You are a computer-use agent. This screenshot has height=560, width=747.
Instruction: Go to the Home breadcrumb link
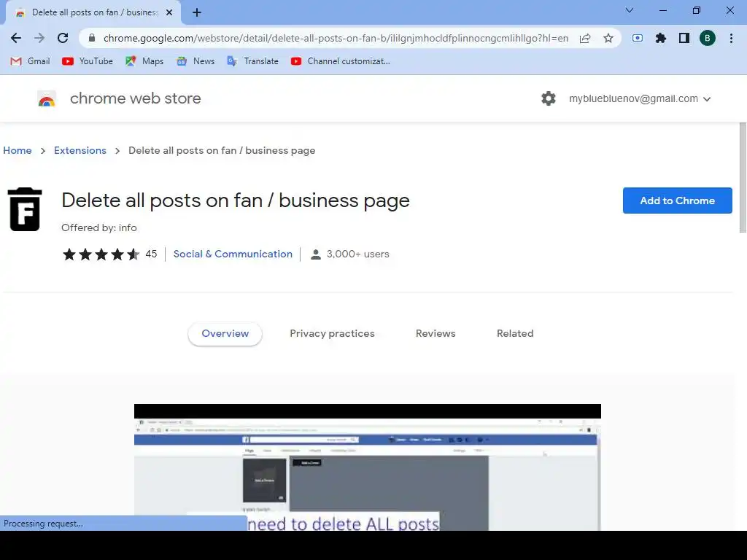[18, 150]
